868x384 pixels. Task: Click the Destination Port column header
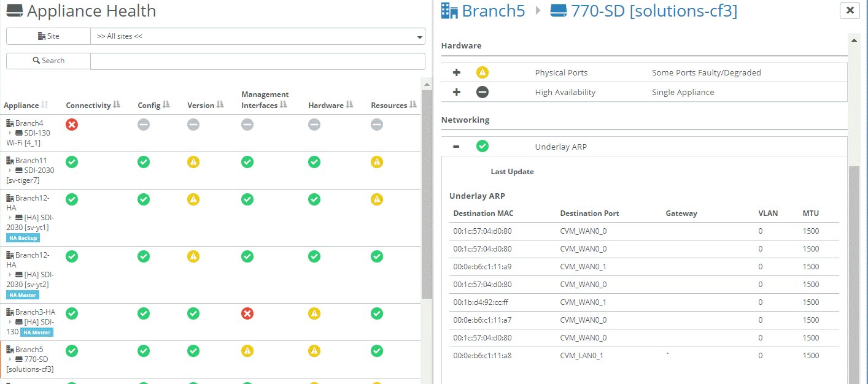click(x=589, y=213)
